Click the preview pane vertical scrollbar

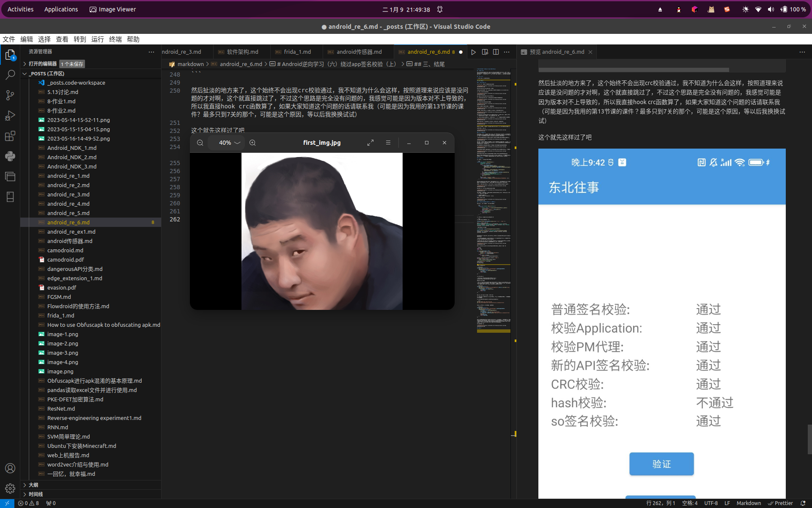(x=809, y=439)
